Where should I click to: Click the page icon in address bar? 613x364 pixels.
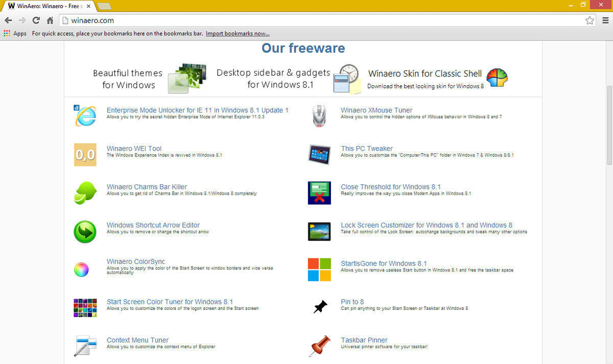pyautogui.click(x=65, y=20)
